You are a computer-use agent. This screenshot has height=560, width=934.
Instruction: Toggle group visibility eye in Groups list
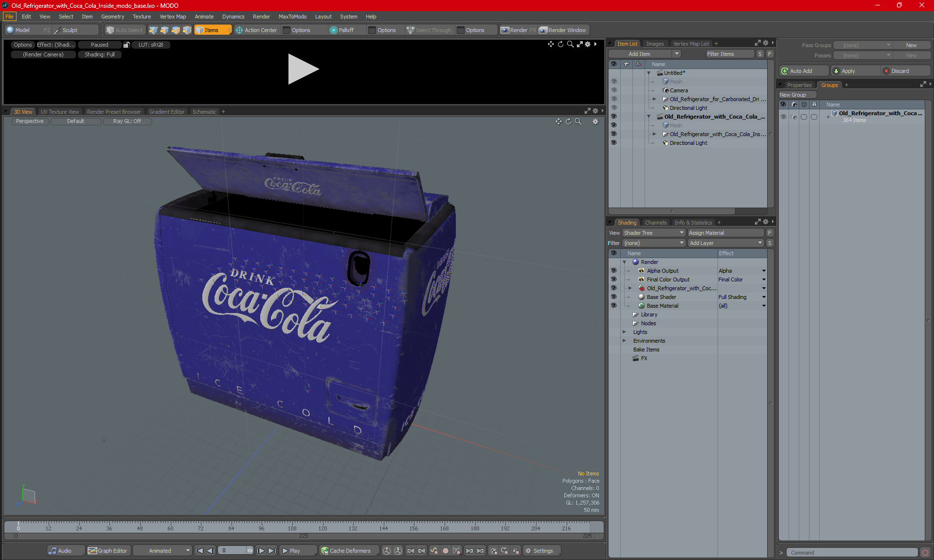[783, 117]
